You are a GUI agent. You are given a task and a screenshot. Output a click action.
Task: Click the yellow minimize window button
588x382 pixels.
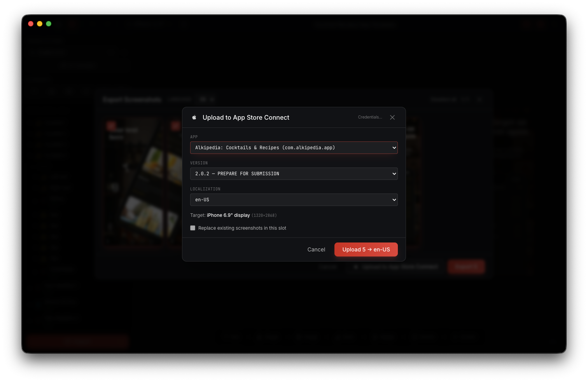coord(40,24)
